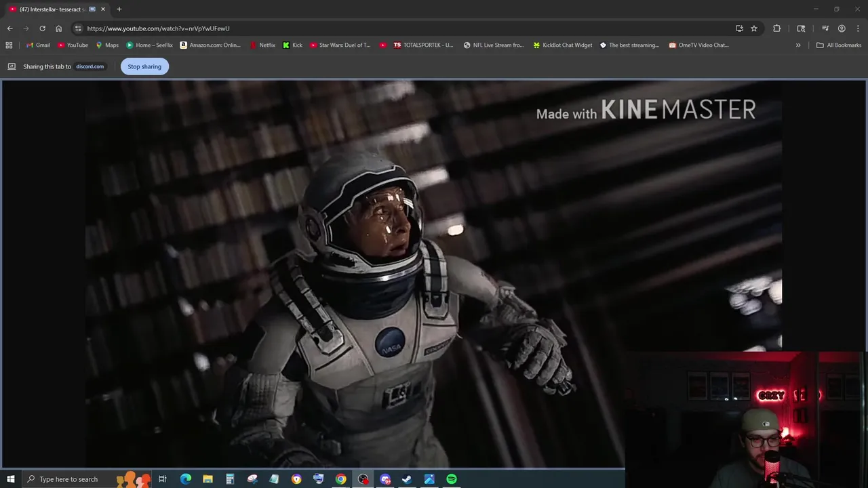
Task: Expand the hidden bookmarks chevron
Action: coord(798,45)
